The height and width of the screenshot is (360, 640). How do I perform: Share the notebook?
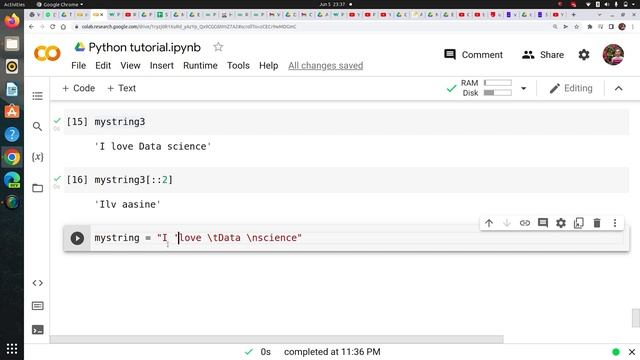(543, 55)
